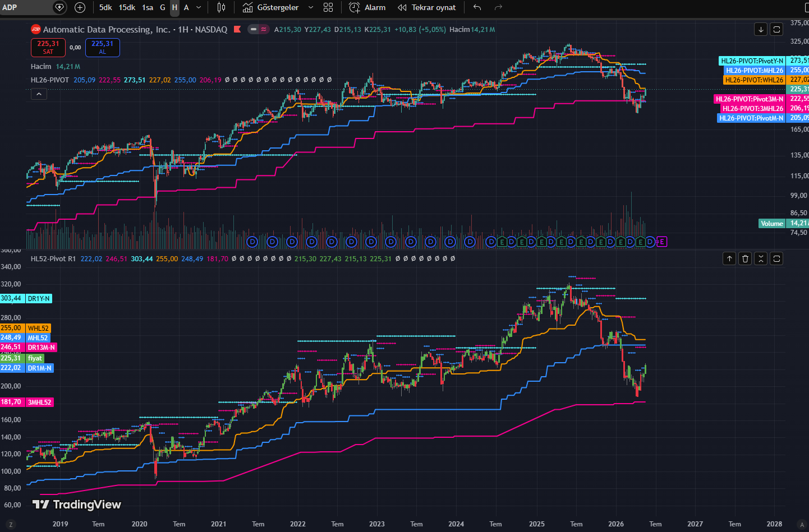Toggle the gray minus pill in the legend
This screenshot has height=532, width=809.
(254, 29)
